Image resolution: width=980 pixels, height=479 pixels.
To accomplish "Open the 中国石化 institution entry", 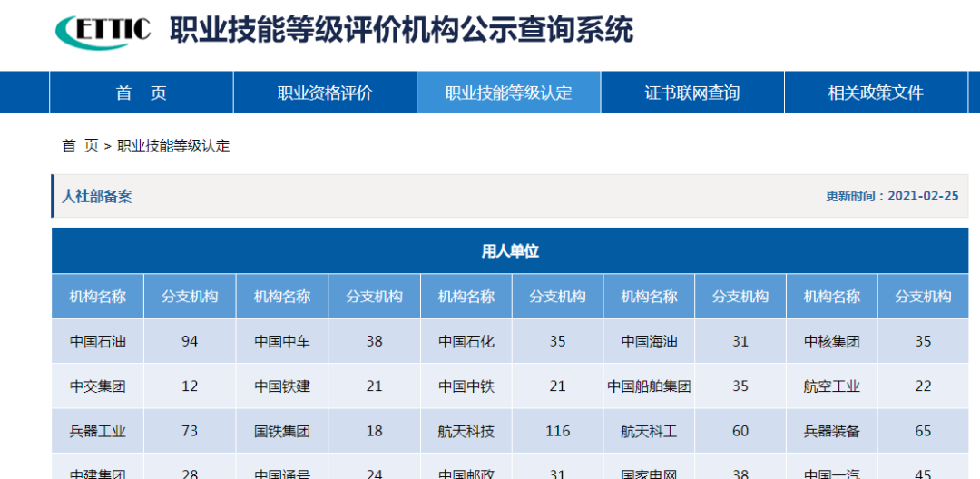I will coord(466,342).
